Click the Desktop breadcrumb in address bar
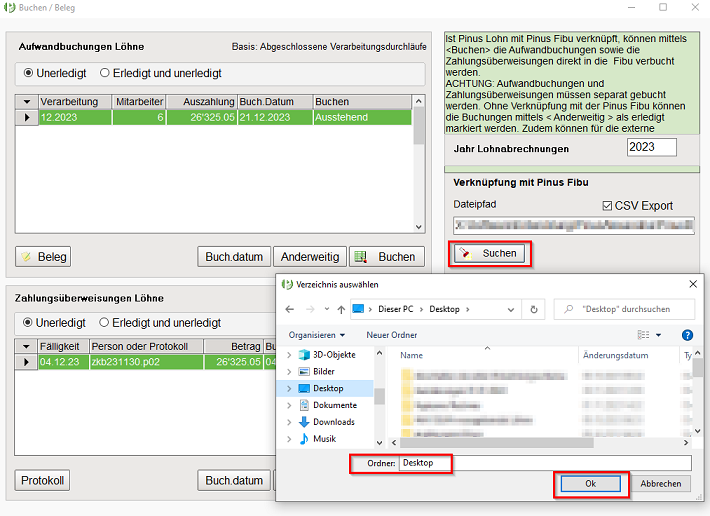The image size is (710, 516). [444, 309]
